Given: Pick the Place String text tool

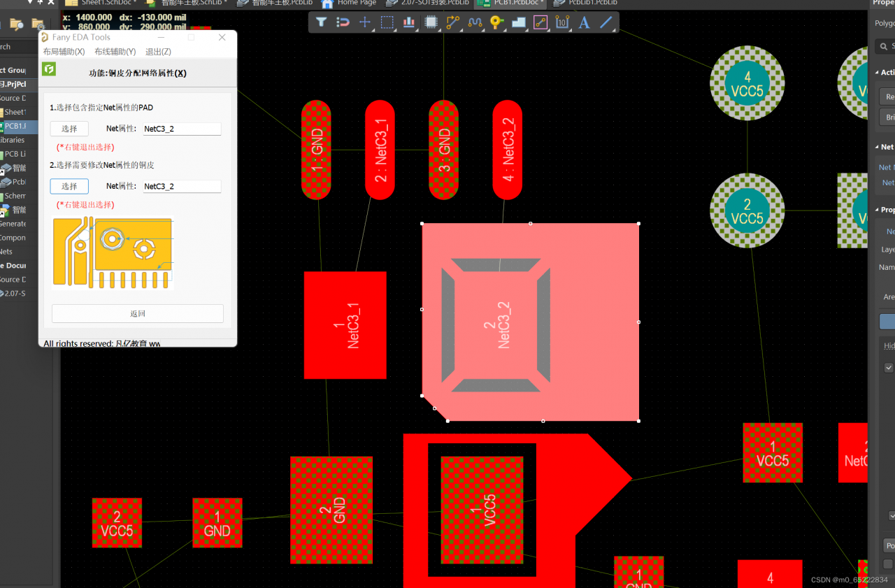Looking at the screenshot, I should pos(584,22).
